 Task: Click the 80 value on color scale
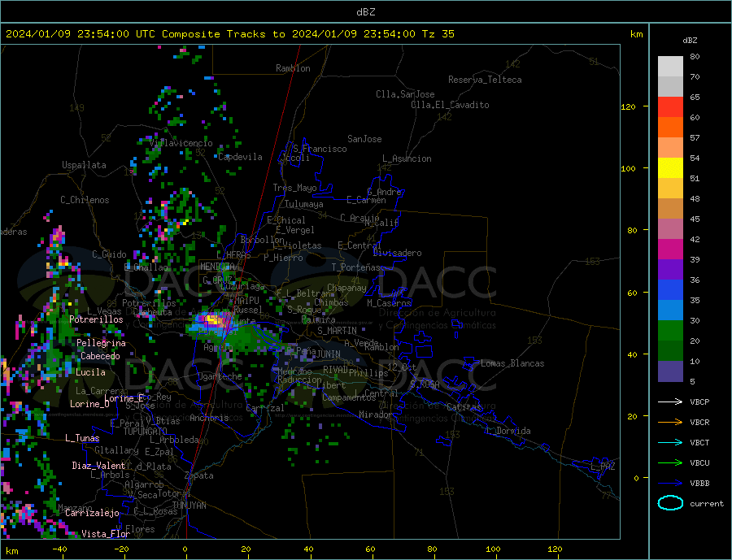click(695, 56)
